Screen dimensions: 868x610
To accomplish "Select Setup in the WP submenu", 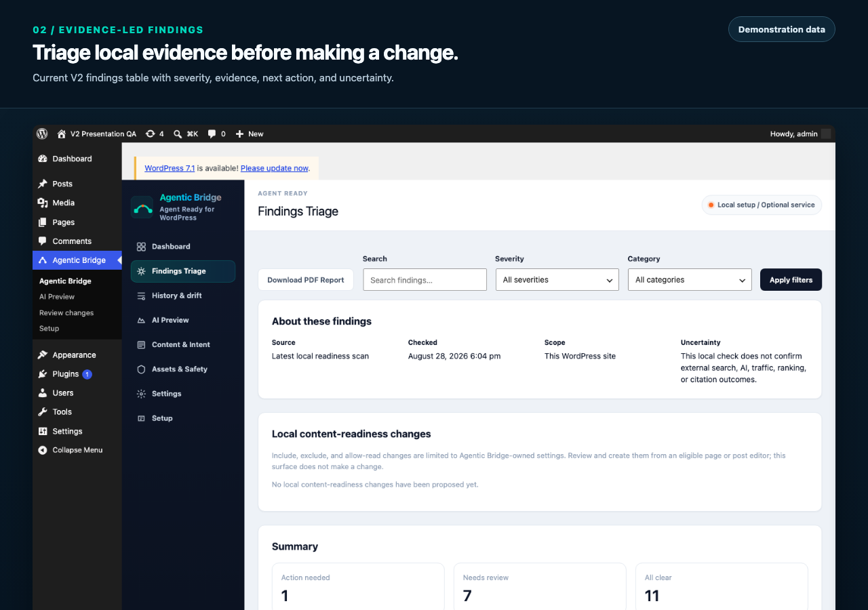I will (x=49, y=328).
